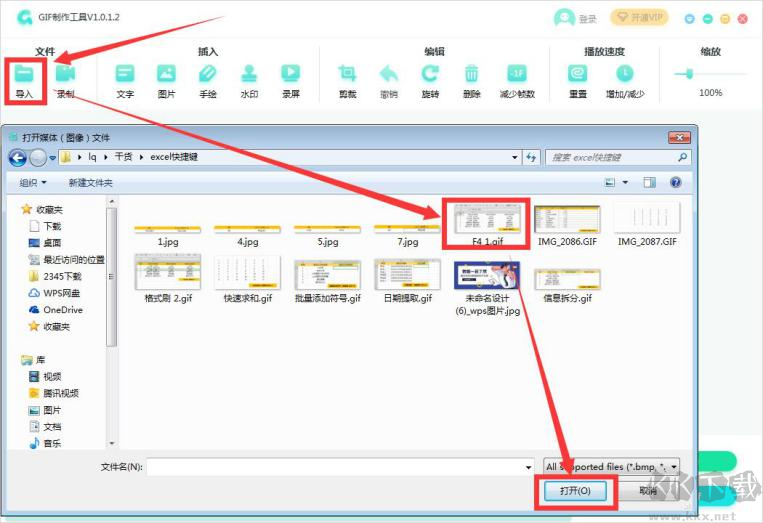Select the 录制 record tool
The width and height of the screenshot is (763, 523).
65,74
